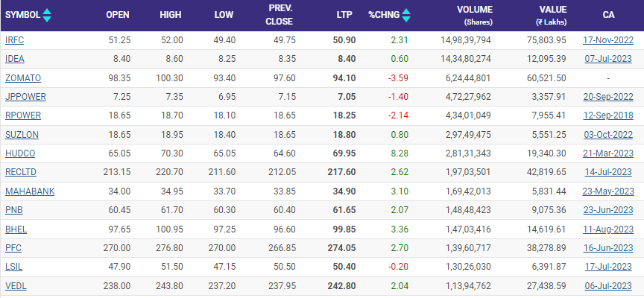Open the HUDCO symbol link

[20, 153]
